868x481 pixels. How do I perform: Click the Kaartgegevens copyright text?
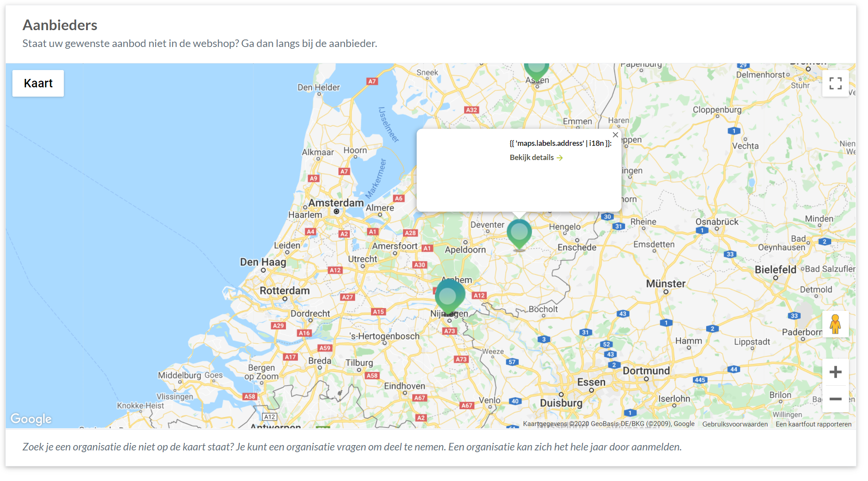[x=609, y=424]
